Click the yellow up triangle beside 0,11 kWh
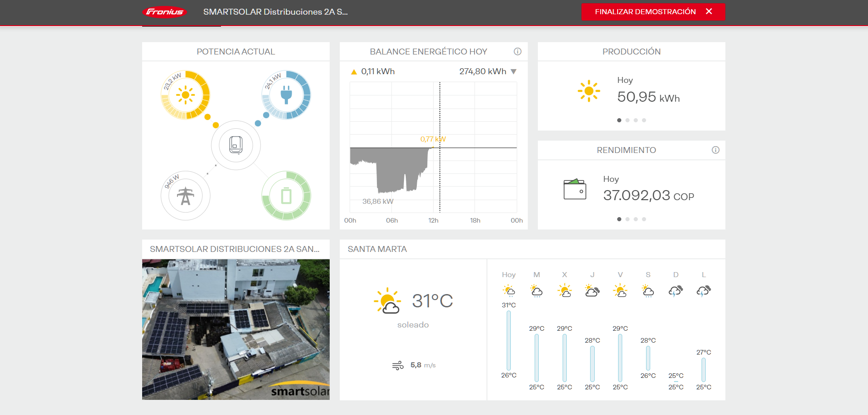This screenshot has width=868, height=415. [354, 72]
